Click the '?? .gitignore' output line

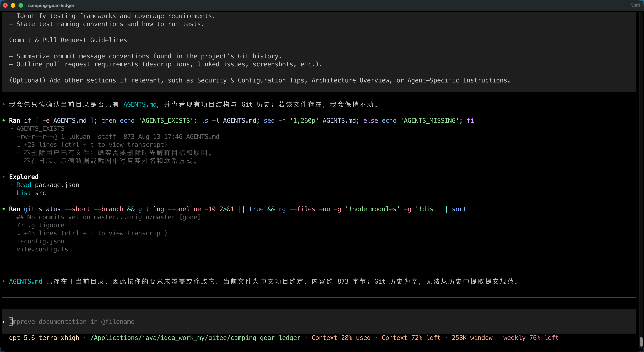tap(40, 225)
